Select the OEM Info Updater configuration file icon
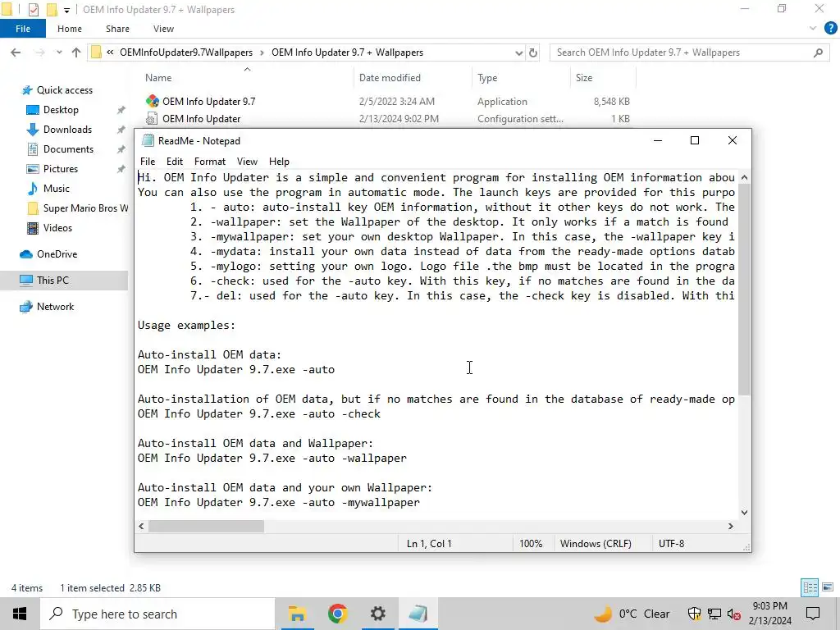This screenshot has height=630, width=840. (x=152, y=118)
